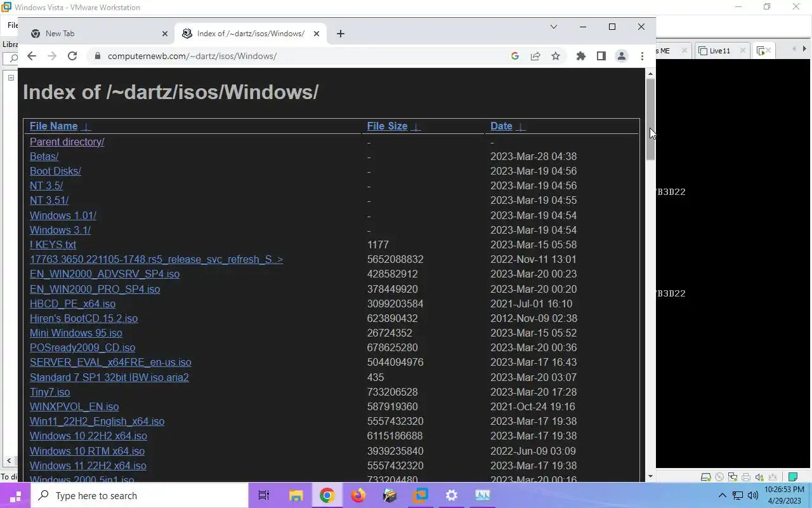This screenshot has height=508, width=812.
Task: Download HBCD_PE_x64.iso
Action: tap(72, 304)
